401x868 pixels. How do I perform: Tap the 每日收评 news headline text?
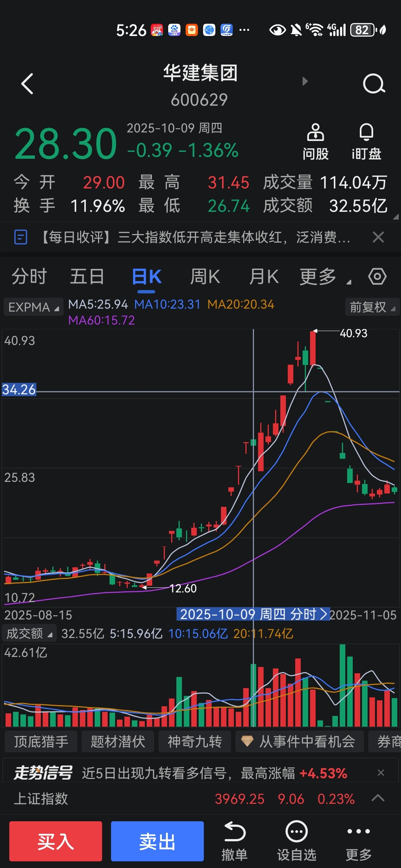pos(195,237)
